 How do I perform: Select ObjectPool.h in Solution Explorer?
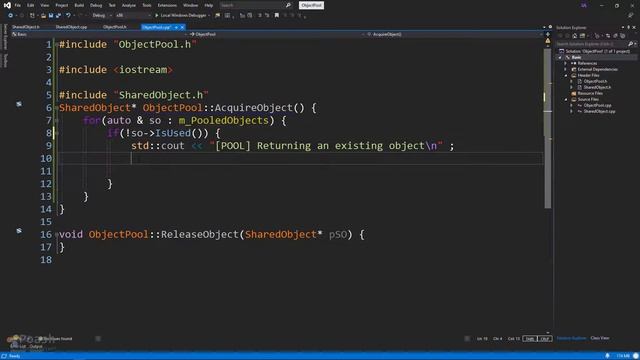tap(595, 81)
